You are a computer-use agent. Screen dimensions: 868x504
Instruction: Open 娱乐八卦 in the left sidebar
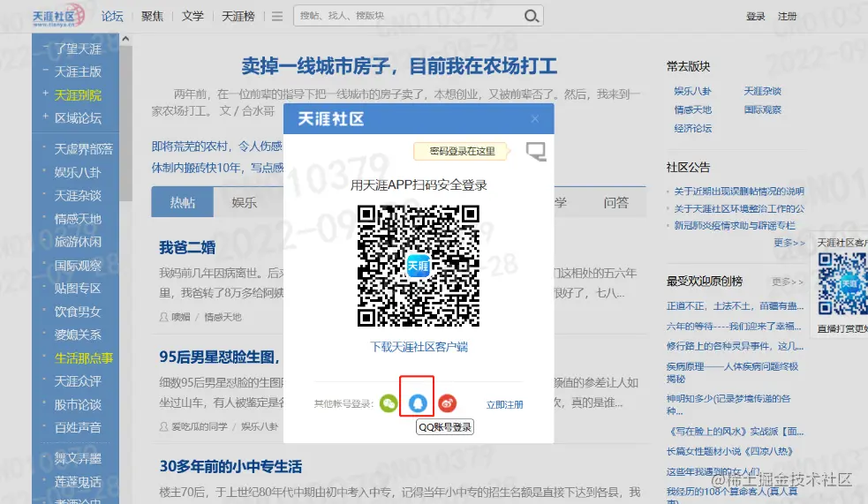click(78, 172)
